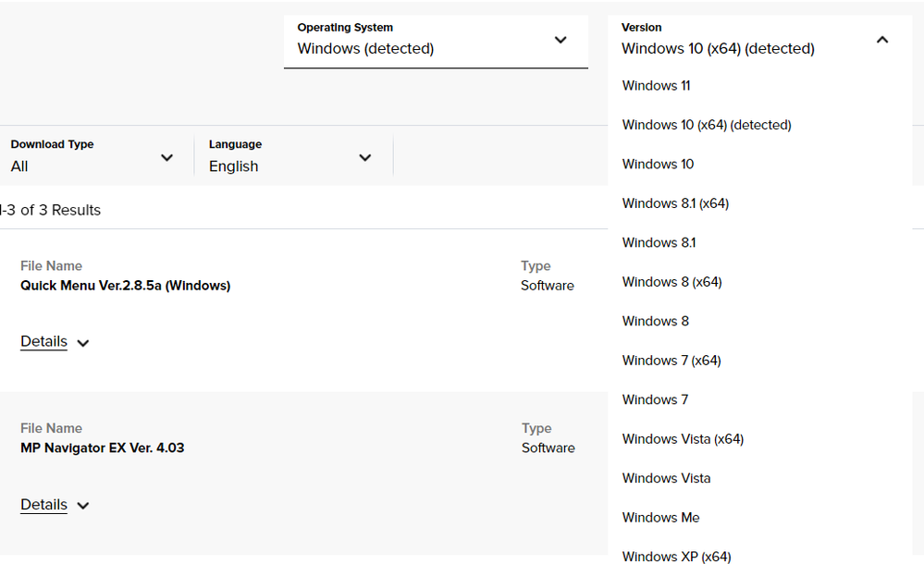Choose Windows 10 (x64) (detected) option

point(707,125)
